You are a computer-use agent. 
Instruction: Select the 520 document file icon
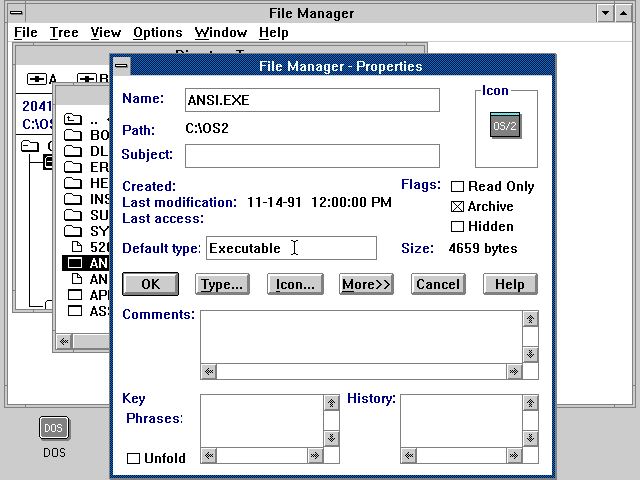(x=77, y=247)
